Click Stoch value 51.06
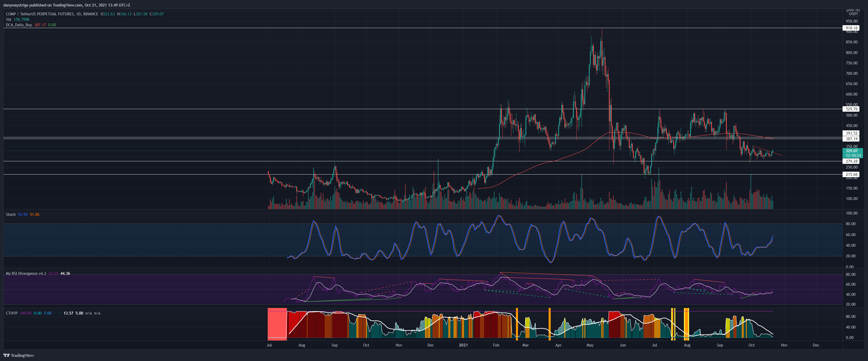The image size is (868, 361). click(34, 214)
